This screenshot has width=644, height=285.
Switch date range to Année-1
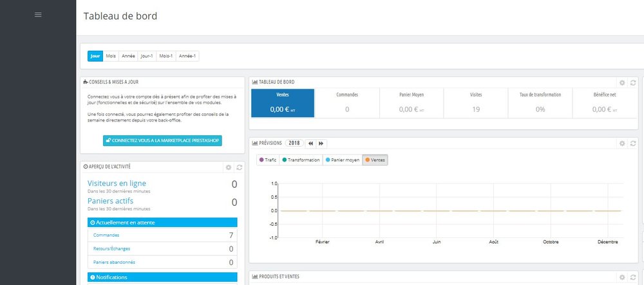click(187, 56)
